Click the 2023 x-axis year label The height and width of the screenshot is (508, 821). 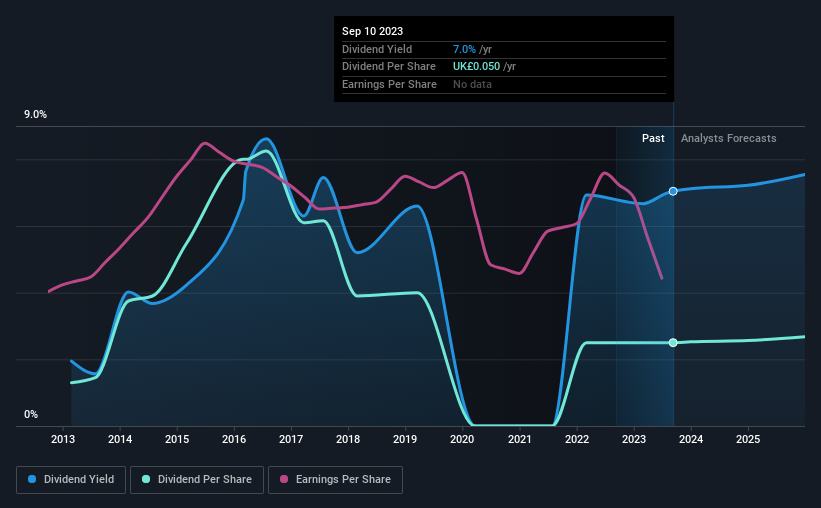point(634,439)
